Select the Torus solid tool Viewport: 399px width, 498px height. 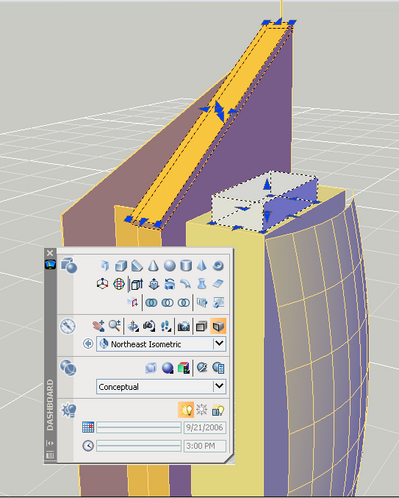(218, 266)
